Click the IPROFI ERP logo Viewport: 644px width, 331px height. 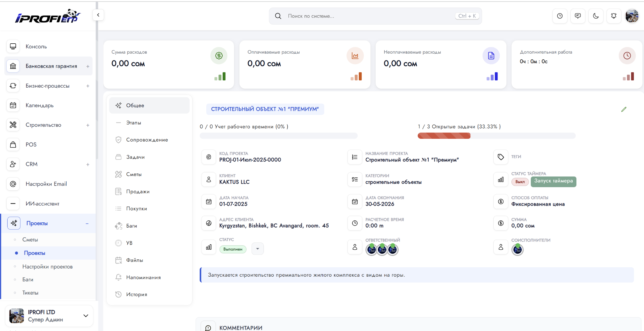(x=48, y=16)
